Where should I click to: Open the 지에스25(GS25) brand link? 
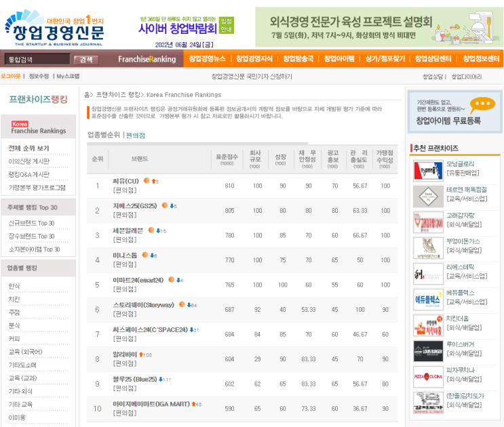pyautogui.click(x=135, y=205)
